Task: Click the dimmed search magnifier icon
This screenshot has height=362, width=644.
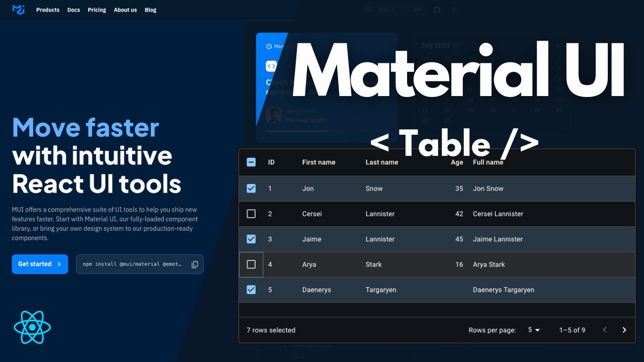Action: [370, 10]
